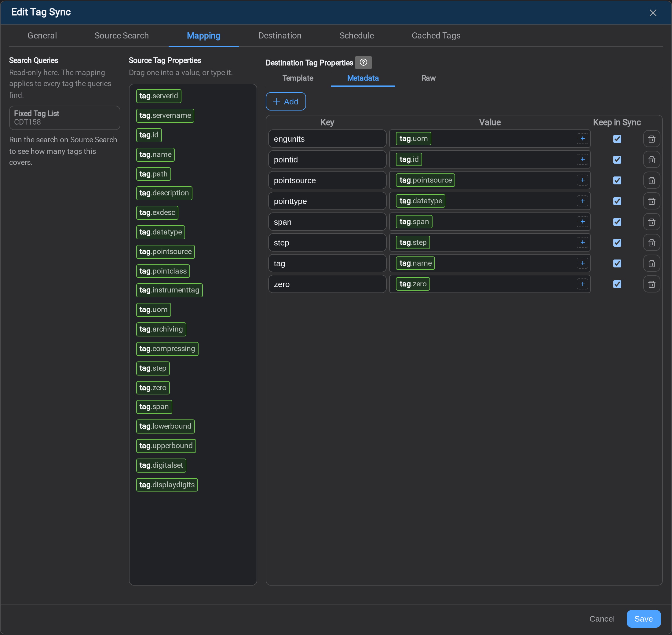
Task: Click the plus icon in pointtype value
Action: pos(582,201)
